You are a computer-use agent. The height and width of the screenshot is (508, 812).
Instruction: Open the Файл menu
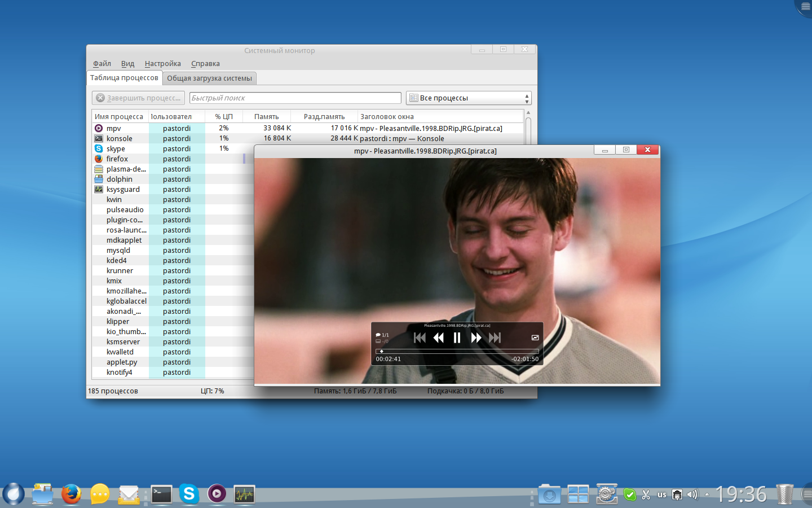101,64
